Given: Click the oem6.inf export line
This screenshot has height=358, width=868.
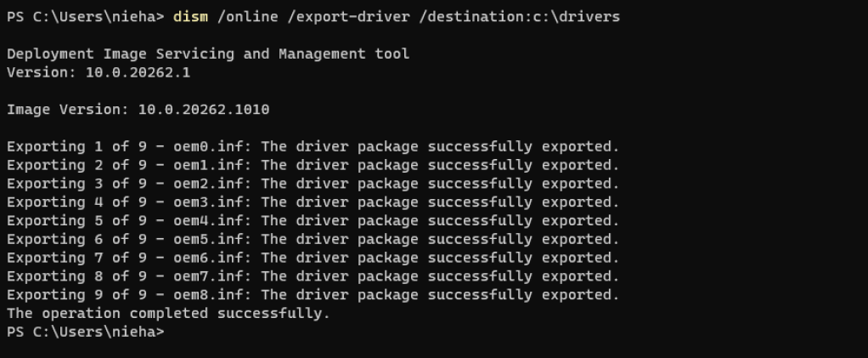Looking at the screenshot, I should click(x=313, y=258).
